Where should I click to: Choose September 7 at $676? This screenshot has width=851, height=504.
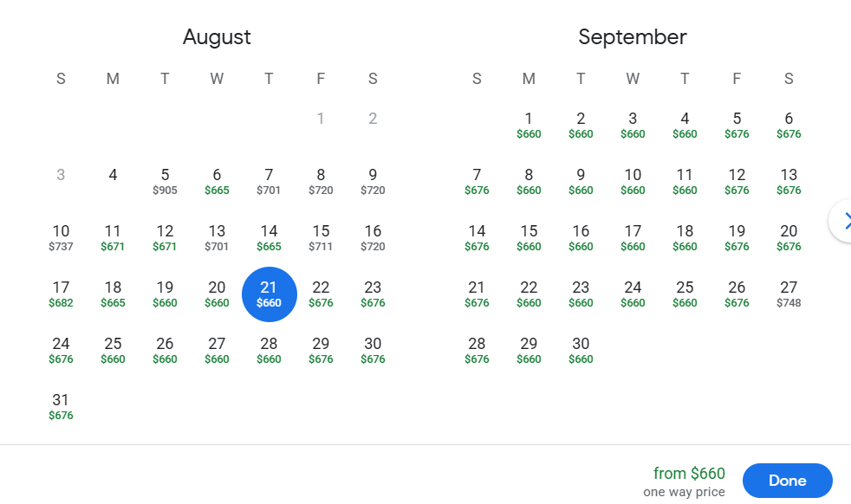477,181
